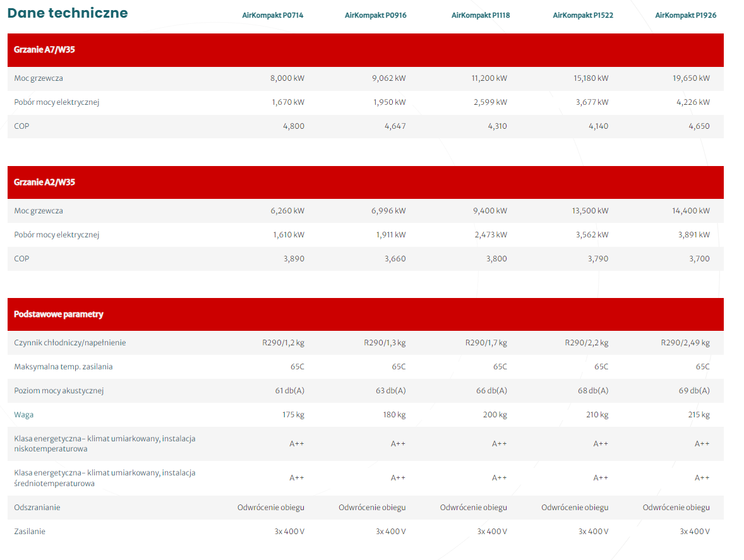Click the 19,650 kW heating power value
744x560 pixels.
point(691,78)
